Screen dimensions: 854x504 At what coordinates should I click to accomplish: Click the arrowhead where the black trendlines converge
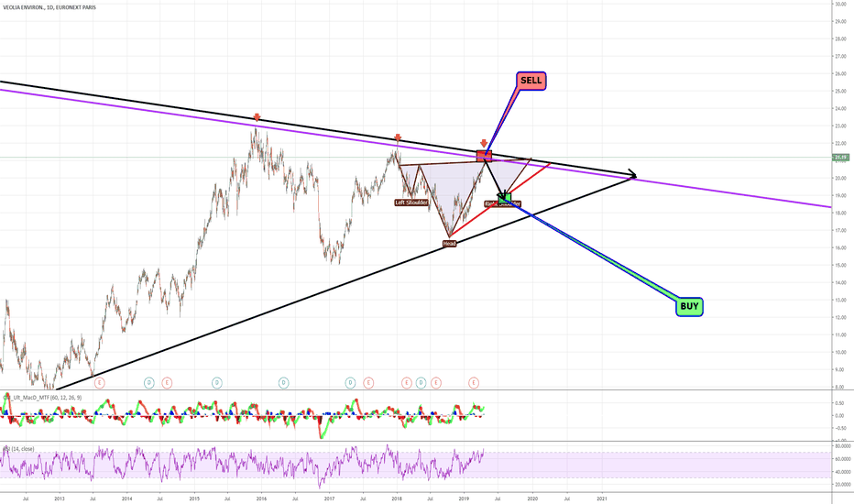click(x=633, y=174)
